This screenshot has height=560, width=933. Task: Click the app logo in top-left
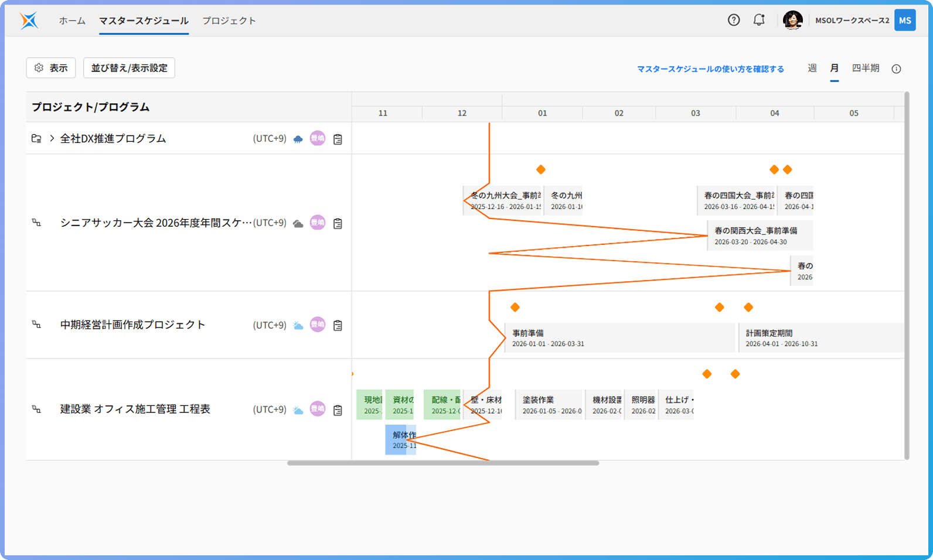click(29, 21)
